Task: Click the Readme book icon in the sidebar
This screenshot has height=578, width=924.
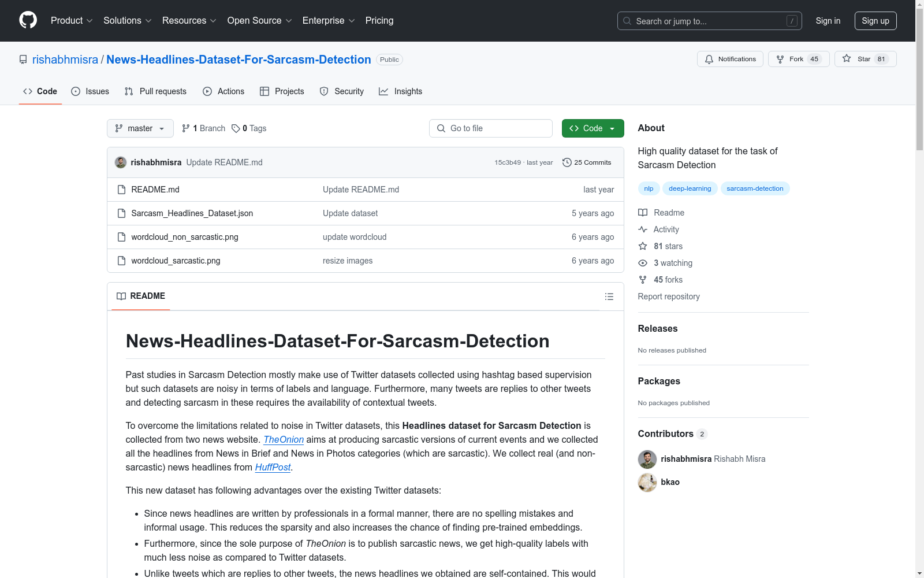Action: coord(642,213)
